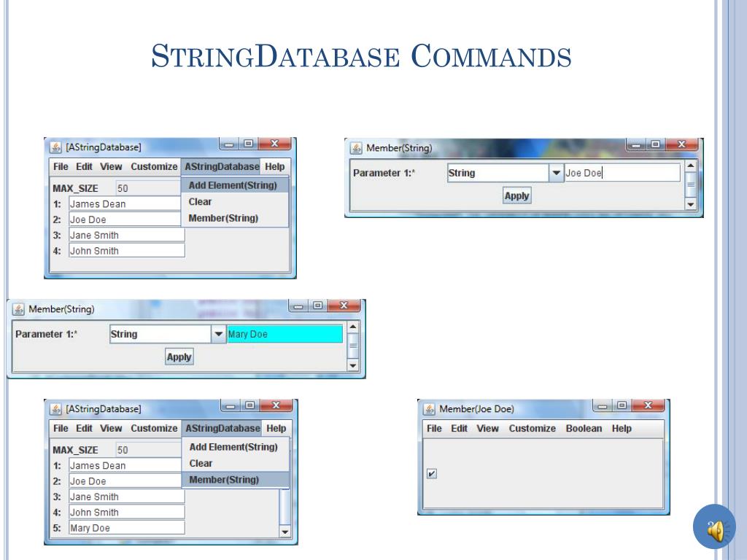747x560 pixels.
Task: Choose Add Element(String) in top AStringDatabase menu
Action: pyautogui.click(x=234, y=185)
